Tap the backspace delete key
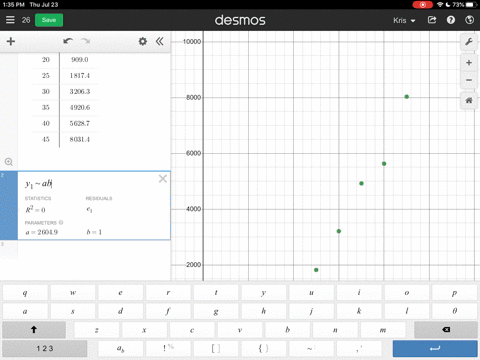Screen dimensions: 480x360 (x=446, y=330)
